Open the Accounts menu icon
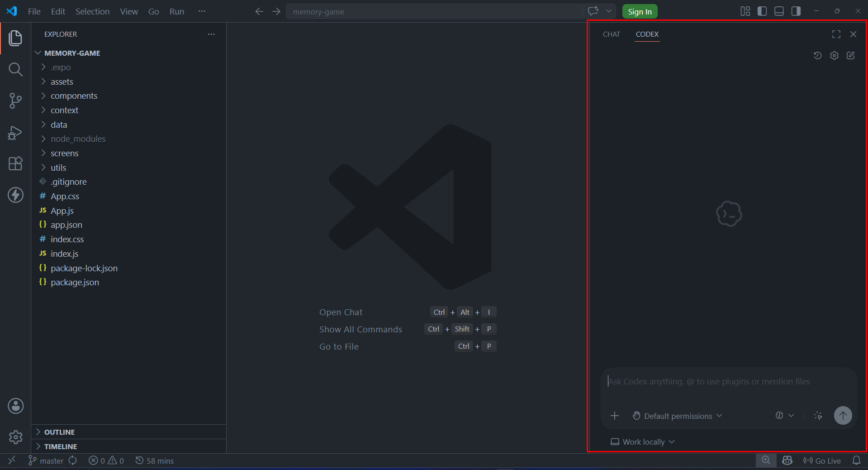 [x=15, y=406]
